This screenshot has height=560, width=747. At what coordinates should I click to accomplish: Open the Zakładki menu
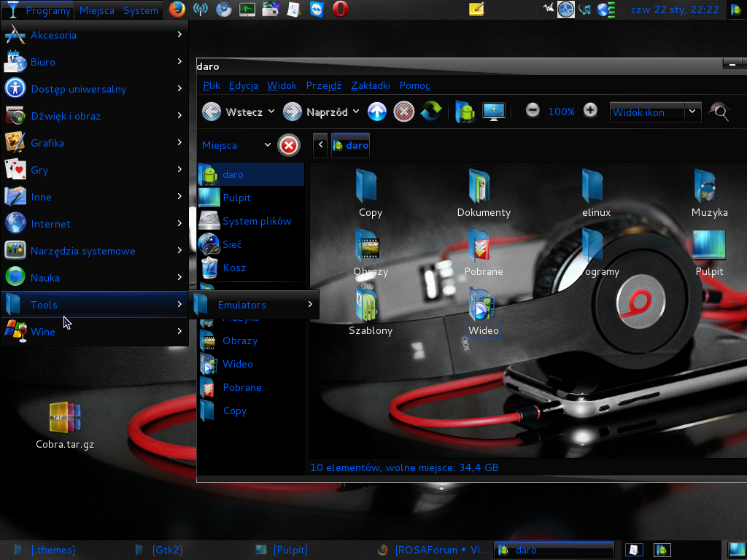click(x=370, y=85)
